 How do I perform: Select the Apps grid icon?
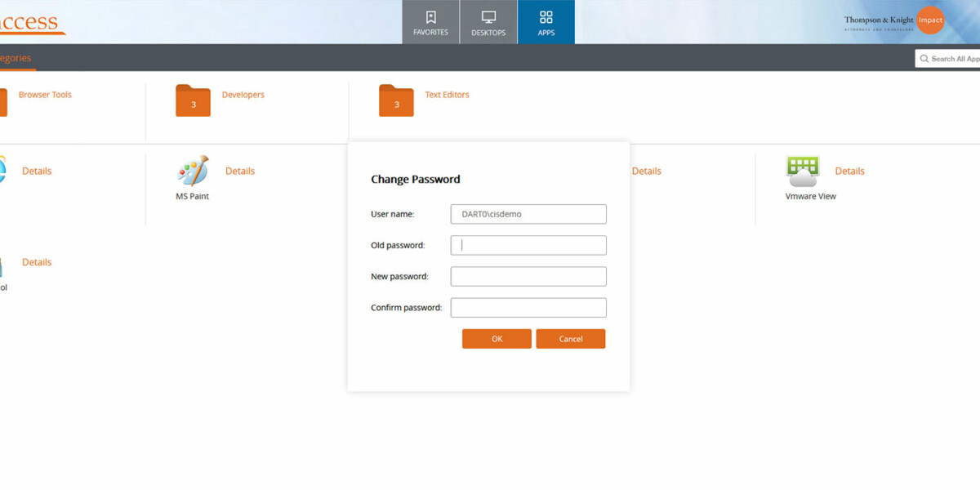[x=546, y=16]
